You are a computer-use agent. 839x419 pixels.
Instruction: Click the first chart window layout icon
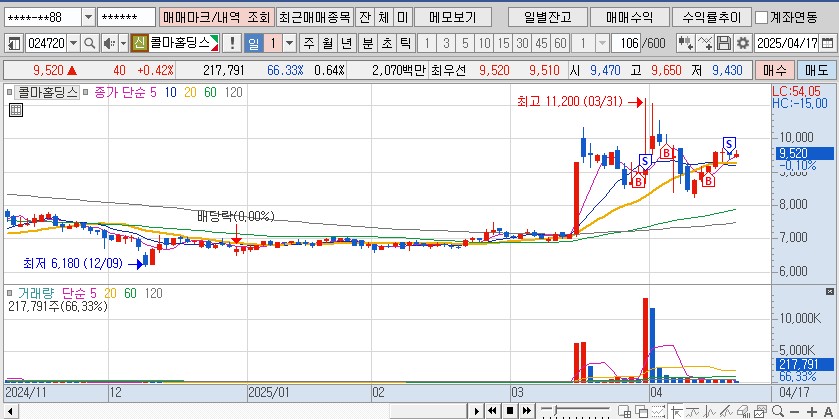click(624, 412)
